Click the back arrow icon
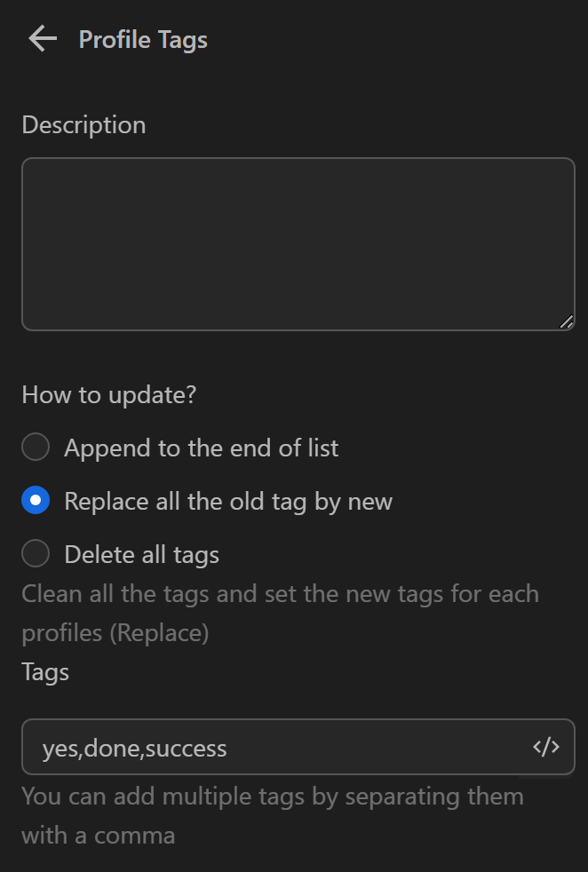This screenshot has width=588, height=872. click(x=42, y=39)
